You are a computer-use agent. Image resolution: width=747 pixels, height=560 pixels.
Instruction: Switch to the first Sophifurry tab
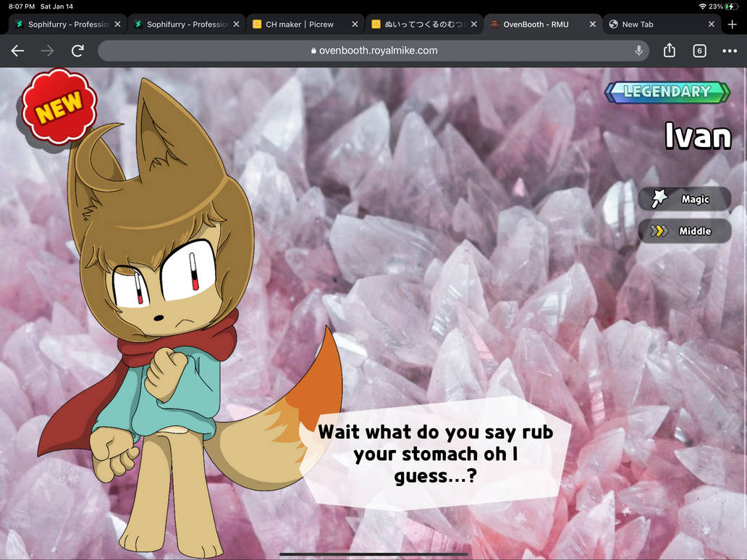point(67,25)
